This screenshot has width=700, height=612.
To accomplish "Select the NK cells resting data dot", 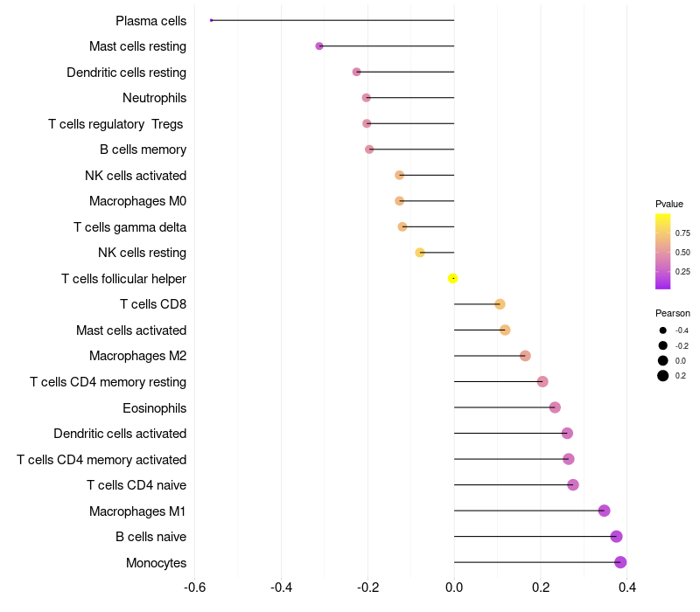I will (x=420, y=253).
